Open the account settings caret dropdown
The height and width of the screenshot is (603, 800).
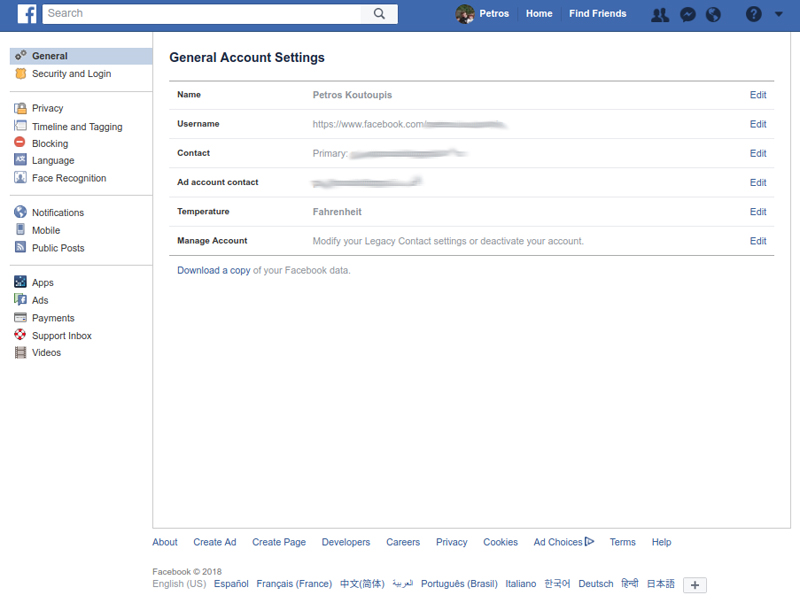coord(778,14)
